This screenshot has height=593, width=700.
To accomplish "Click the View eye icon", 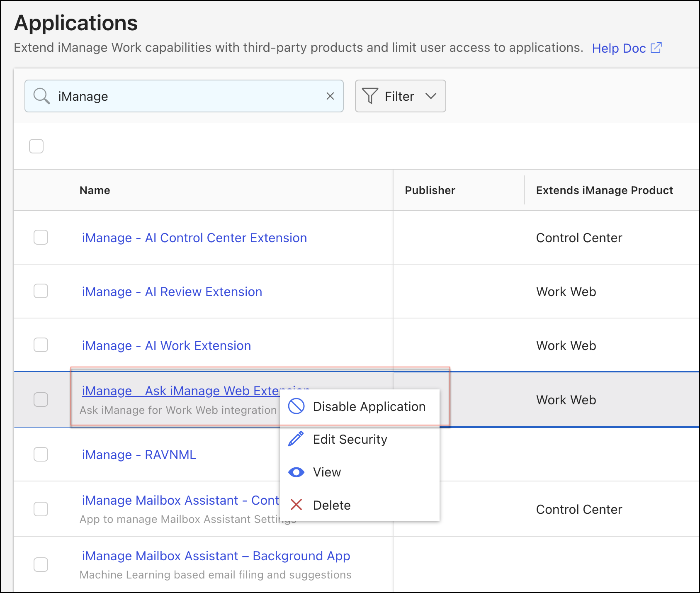I will 296,472.
